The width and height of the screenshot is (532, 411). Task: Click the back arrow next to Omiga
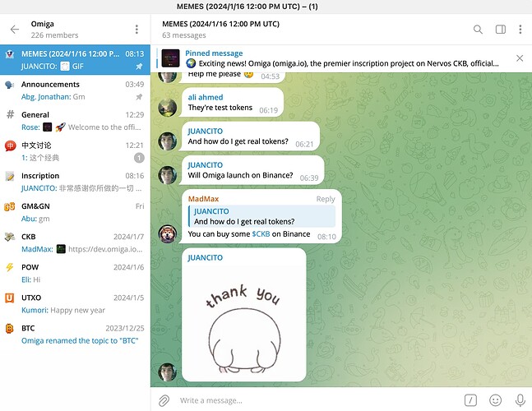pyautogui.click(x=15, y=30)
